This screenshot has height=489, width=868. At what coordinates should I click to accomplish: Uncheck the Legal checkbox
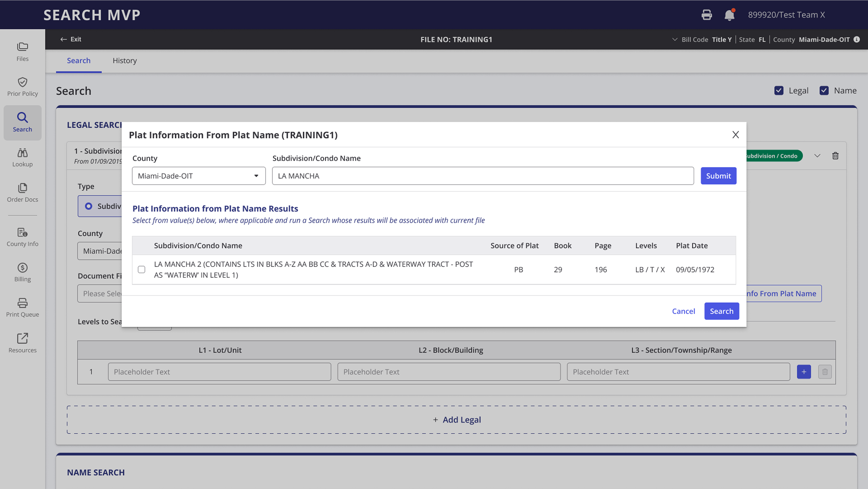(779, 91)
